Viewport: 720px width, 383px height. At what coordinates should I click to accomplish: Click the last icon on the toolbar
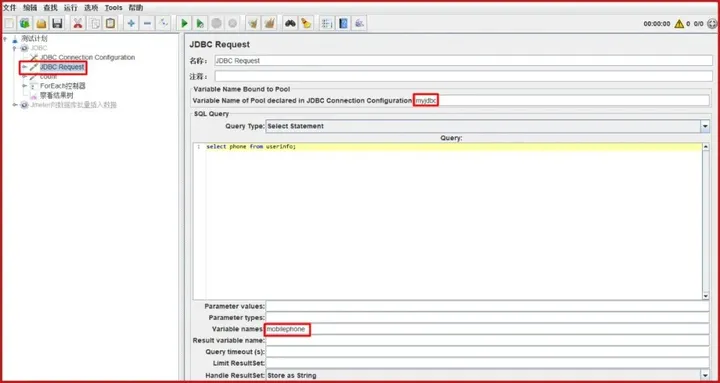(360, 23)
